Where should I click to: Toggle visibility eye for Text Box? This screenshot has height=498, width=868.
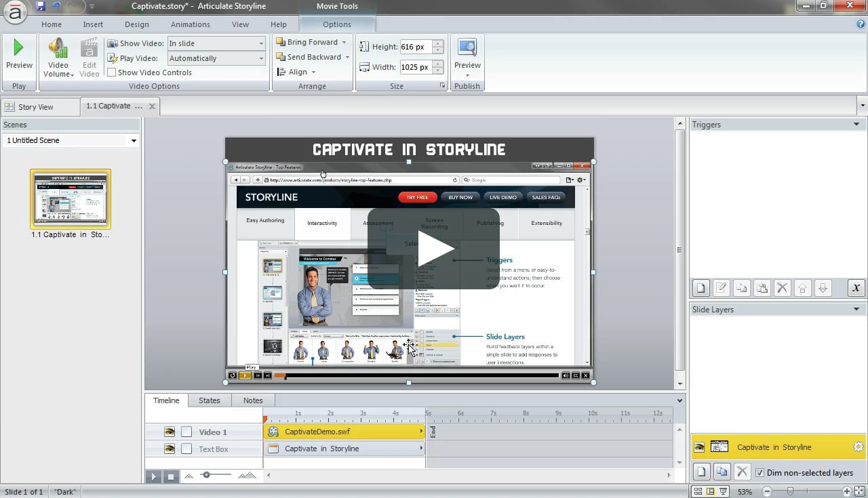pyautogui.click(x=170, y=449)
